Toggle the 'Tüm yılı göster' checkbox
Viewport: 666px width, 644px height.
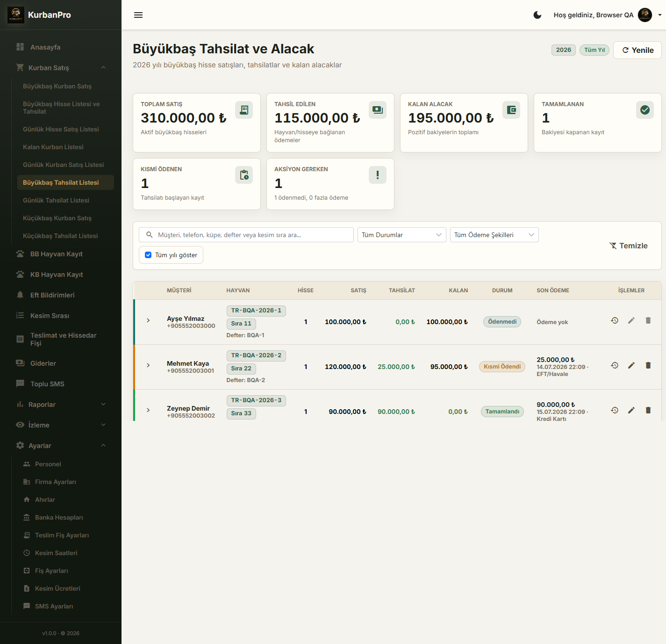tap(148, 255)
